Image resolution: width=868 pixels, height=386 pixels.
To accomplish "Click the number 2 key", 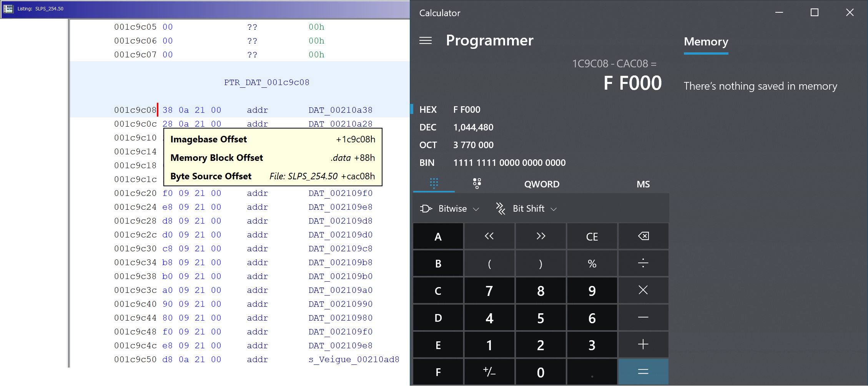I will (x=540, y=344).
